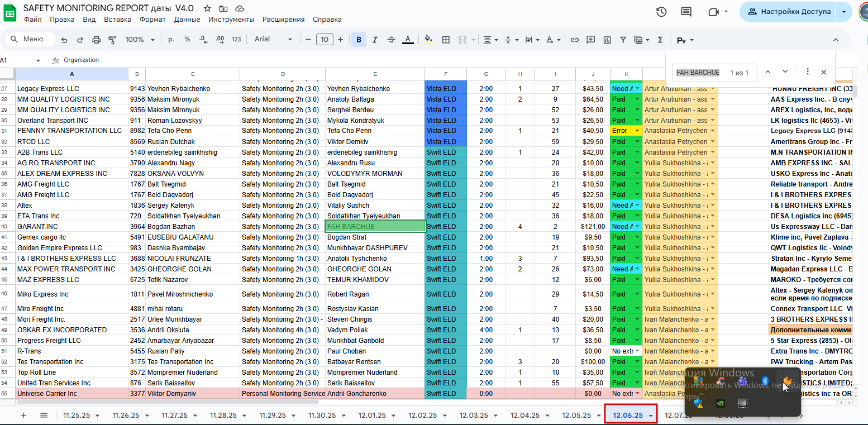The width and height of the screenshot is (868, 425).
Task: Open Bluetooth settings from the tray popup
Action: pyautogui.click(x=766, y=381)
